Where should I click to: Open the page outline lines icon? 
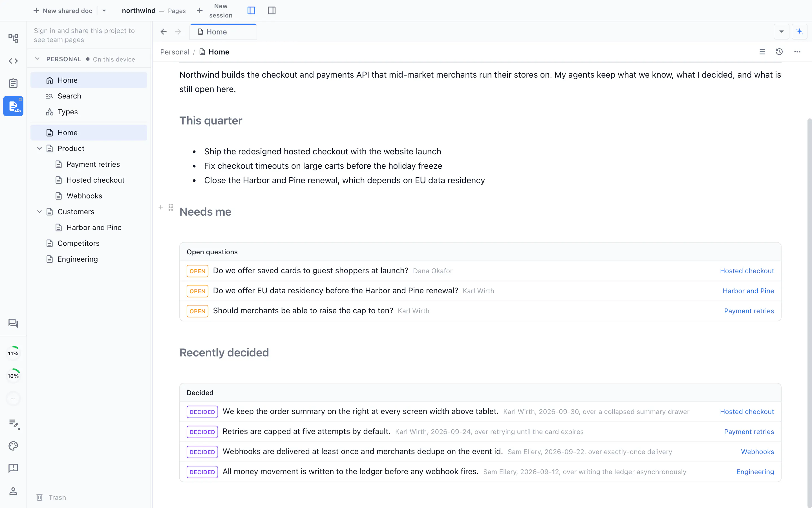(762, 52)
